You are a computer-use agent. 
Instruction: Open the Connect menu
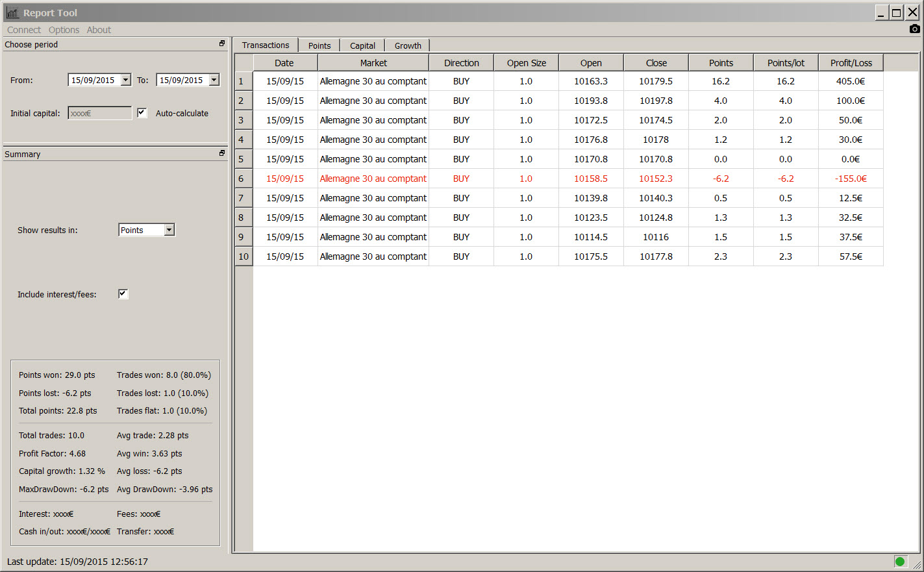(x=24, y=30)
